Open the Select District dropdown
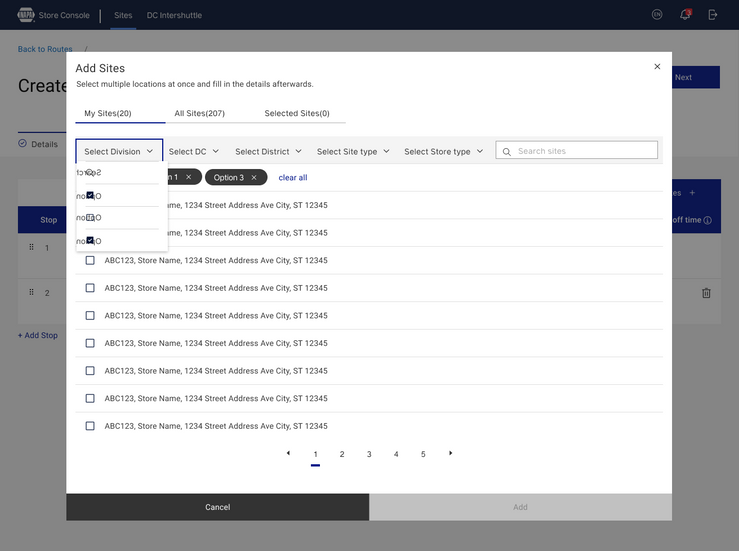This screenshot has width=739, height=551. (268, 151)
